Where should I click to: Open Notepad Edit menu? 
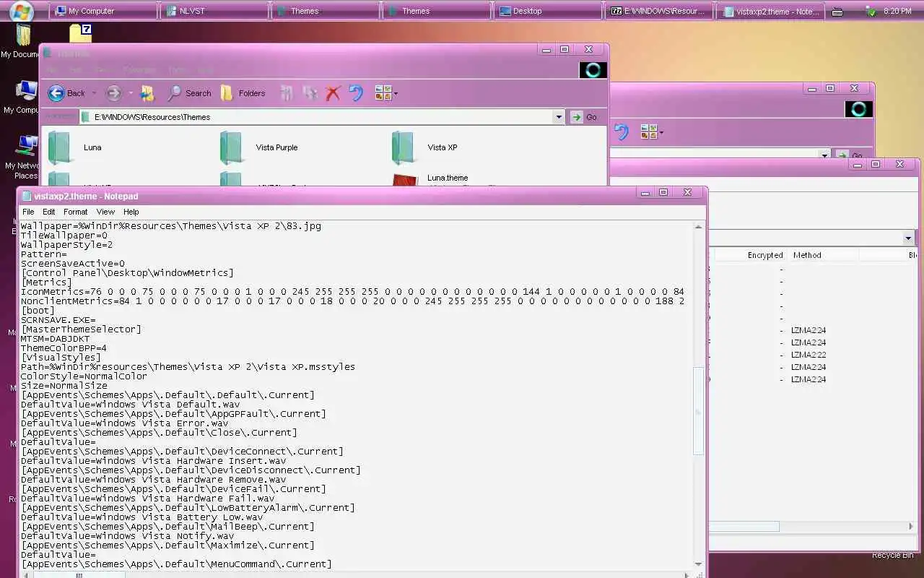click(48, 212)
